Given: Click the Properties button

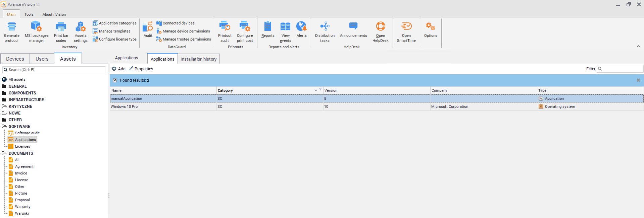Looking at the screenshot, I should (x=141, y=69).
